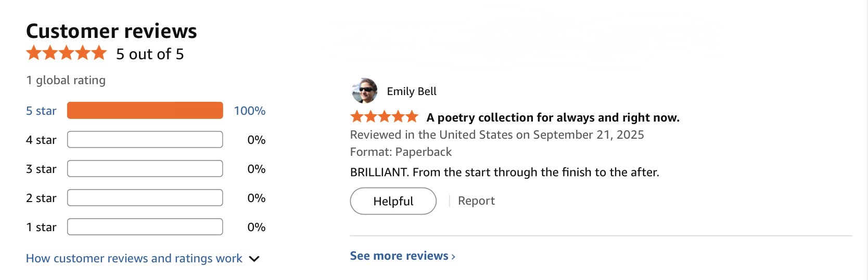This screenshot has height=280, width=868.
Task: Click the empty 4 star bar
Action: pyautogui.click(x=145, y=140)
